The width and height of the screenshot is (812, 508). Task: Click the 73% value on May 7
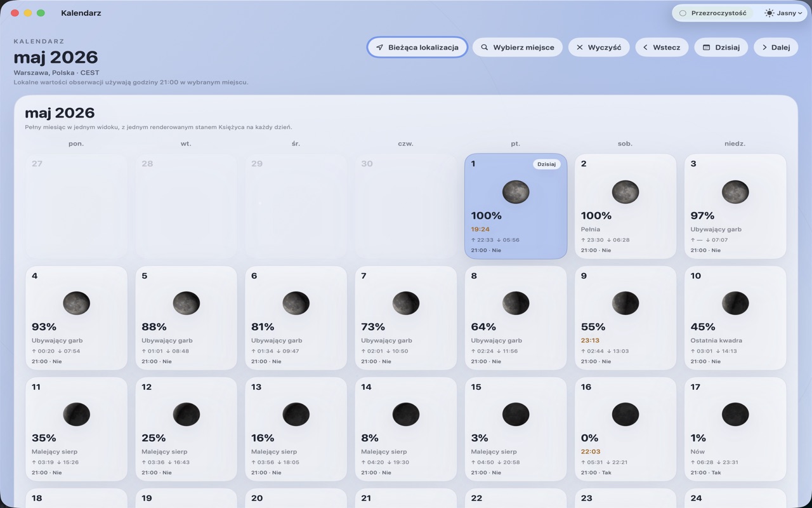373,327
